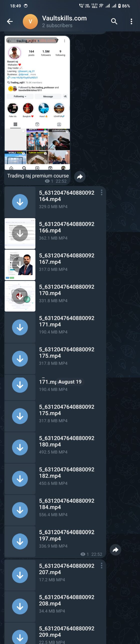Forward the file group ending with 197.mp4
This screenshot has height=644, width=140.
pyautogui.click(x=115, y=550)
